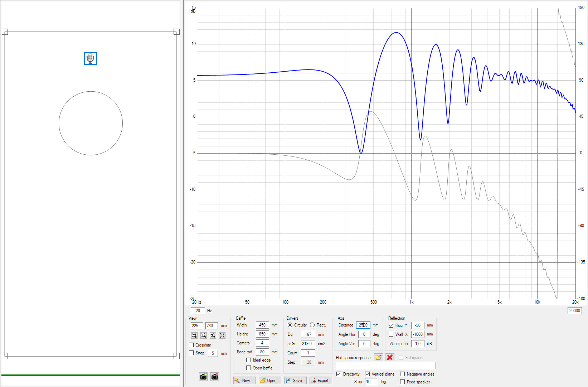
Task: Edit the chart minimum frequency 20 Hz field
Action: click(198, 311)
